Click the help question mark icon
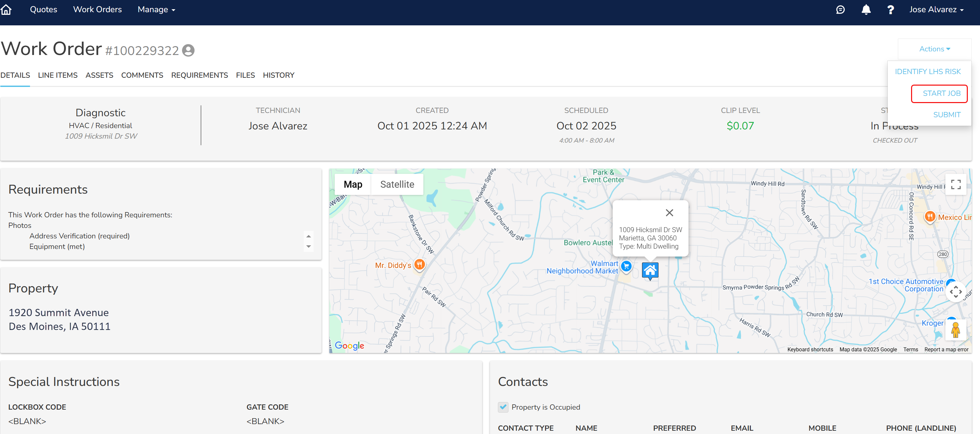Viewport: 980px width, 434px height. coord(890,10)
